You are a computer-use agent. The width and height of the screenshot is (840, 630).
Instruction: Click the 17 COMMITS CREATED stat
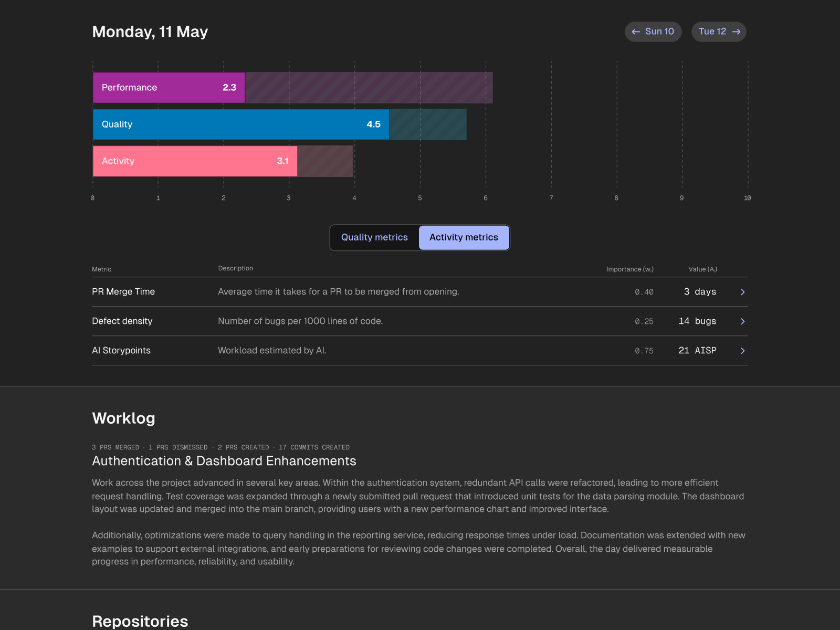pos(314,447)
